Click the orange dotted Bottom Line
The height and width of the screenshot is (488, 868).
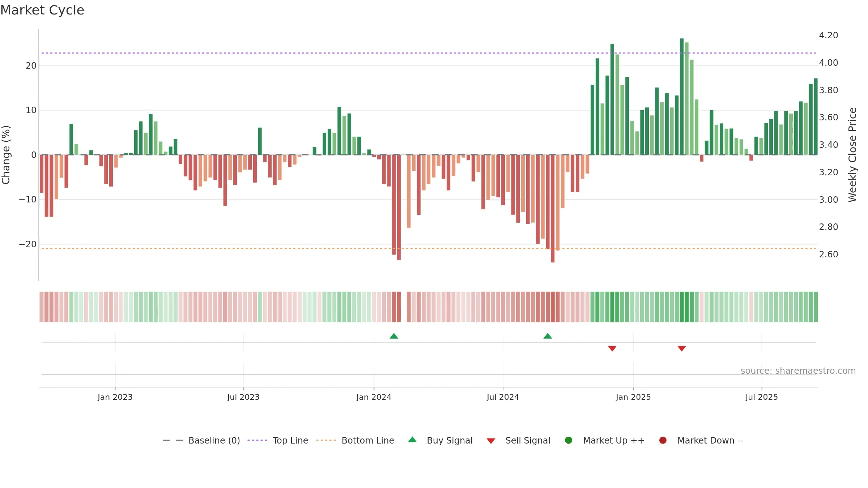click(429, 249)
